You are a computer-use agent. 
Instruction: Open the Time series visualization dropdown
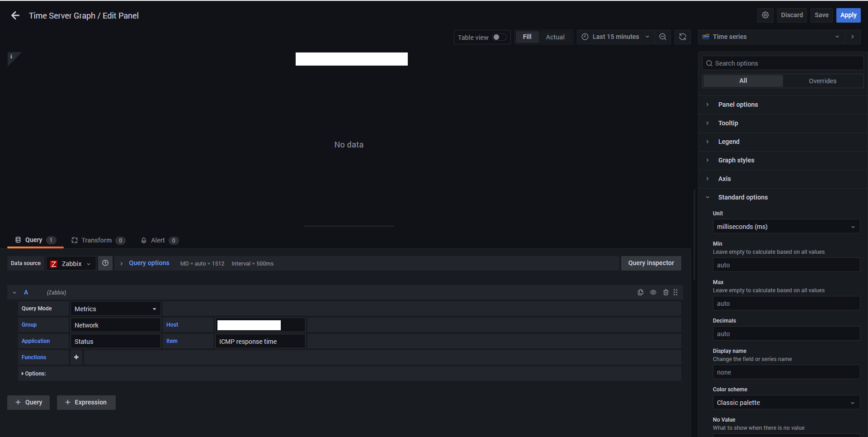(771, 37)
